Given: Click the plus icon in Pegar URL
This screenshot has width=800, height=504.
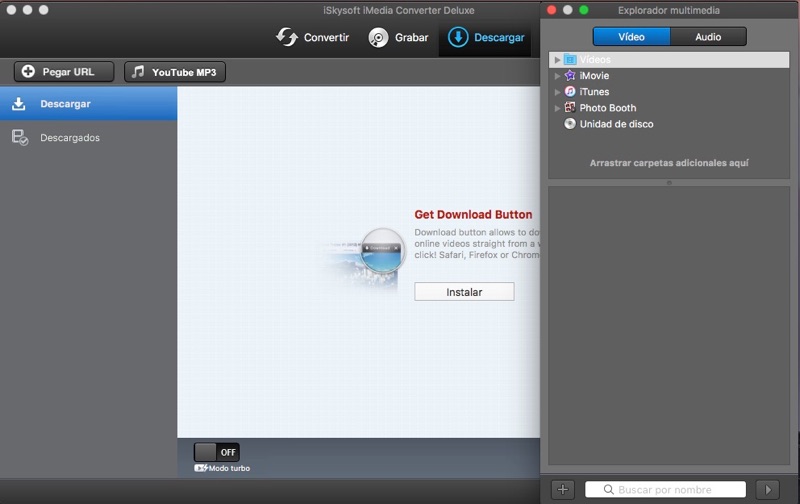Looking at the screenshot, I should click(x=29, y=71).
